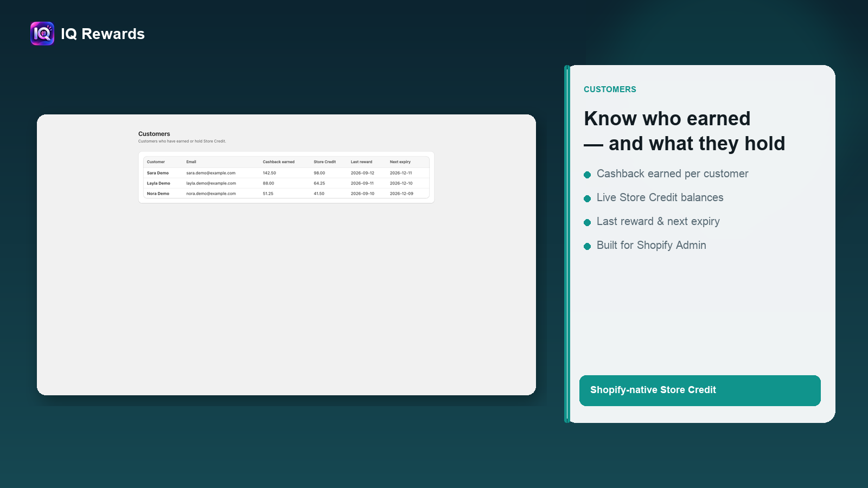Click the 'Last reward & next expiry' bullet

click(x=658, y=221)
